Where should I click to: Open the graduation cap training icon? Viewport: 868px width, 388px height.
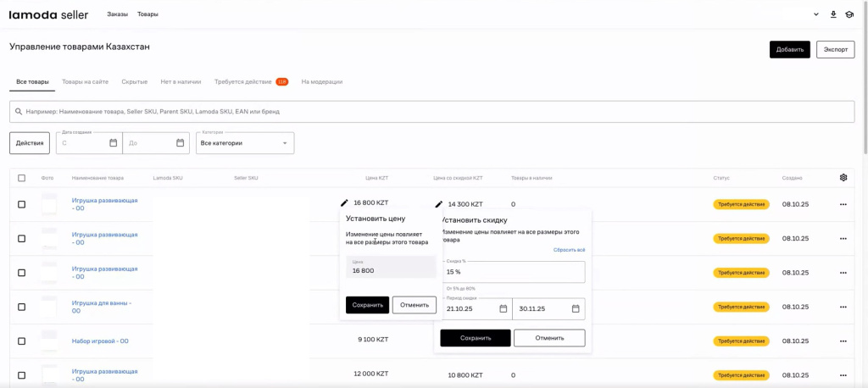coord(849,14)
